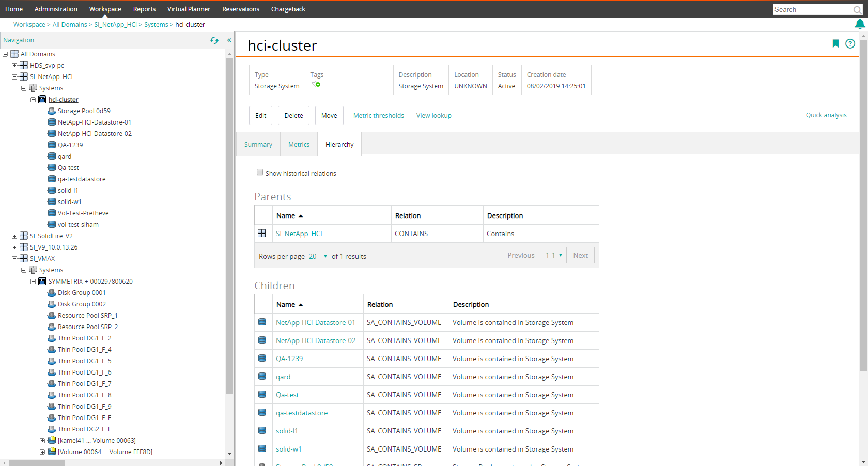Add a tag with the plus icon
The height and width of the screenshot is (466, 868).
tap(317, 84)
